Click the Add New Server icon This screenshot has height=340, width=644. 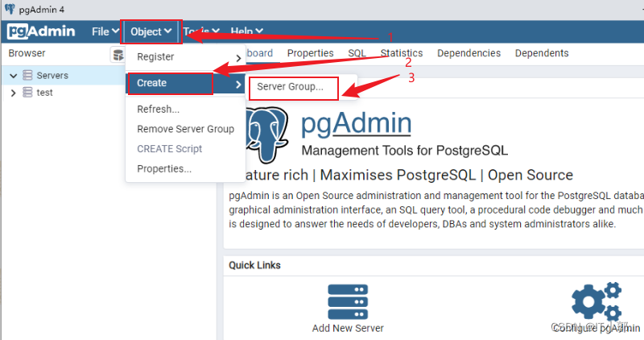tap(348, 302)
